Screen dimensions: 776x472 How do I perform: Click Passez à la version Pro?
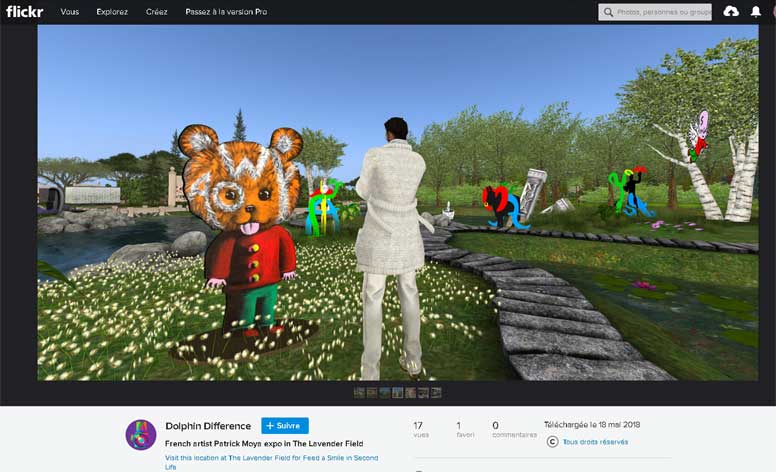coord(225,12)
